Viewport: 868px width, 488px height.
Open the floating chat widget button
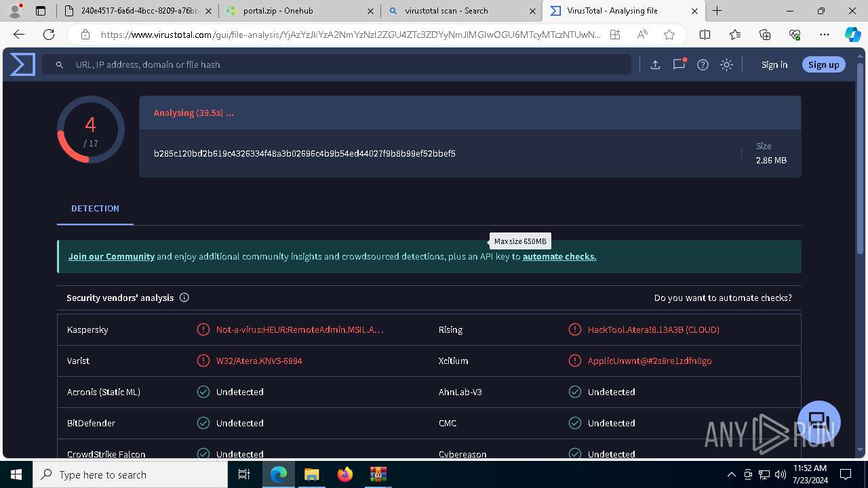click(819, 422)
